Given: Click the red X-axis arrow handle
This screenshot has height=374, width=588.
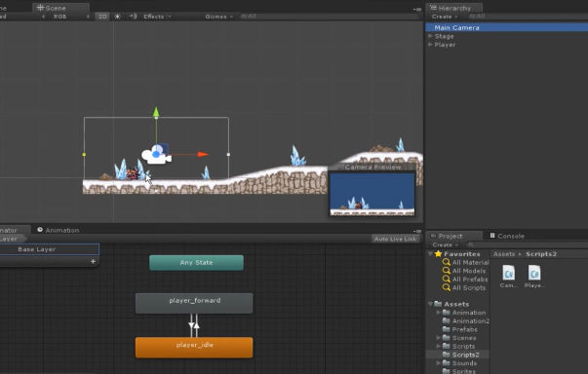Looking at the screenshot, I should [203, 154].
